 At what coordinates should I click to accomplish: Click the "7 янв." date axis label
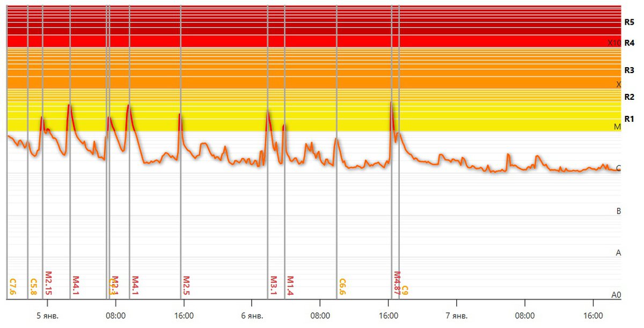pyautogui.click(x=456, y=316)
